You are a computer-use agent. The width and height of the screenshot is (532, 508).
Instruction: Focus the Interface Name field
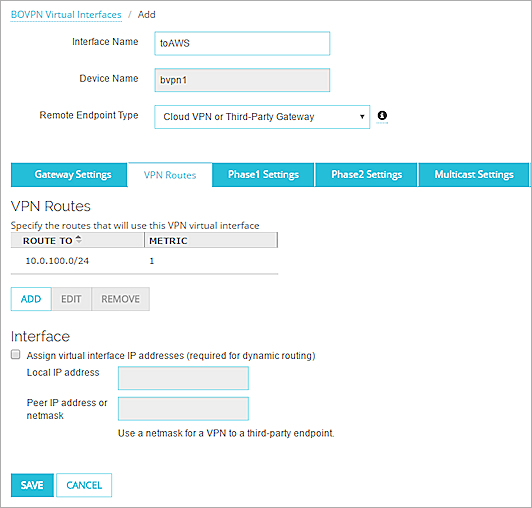[242, 43]
